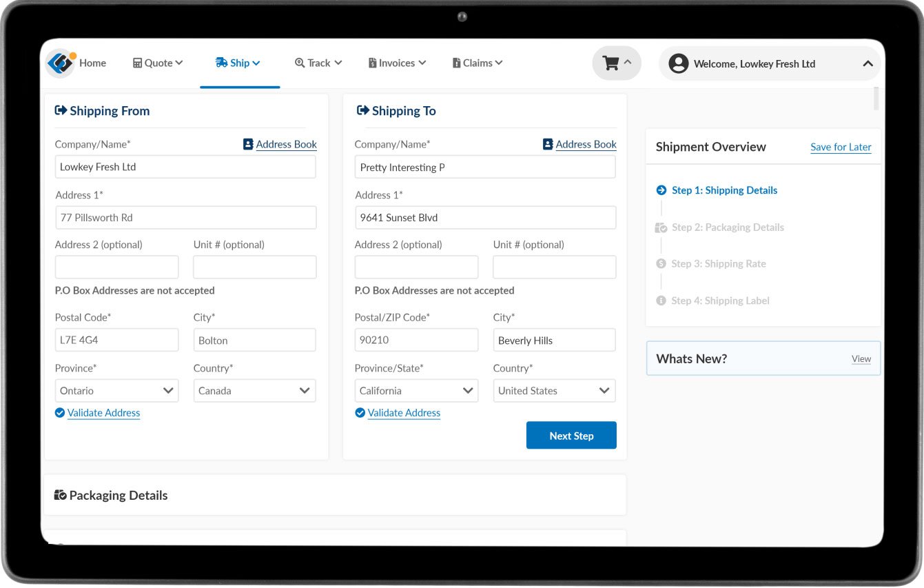Click the Step 2 packaging icon
The width and height of the screenshot is (924, 588).
click(x=661, y=227)
